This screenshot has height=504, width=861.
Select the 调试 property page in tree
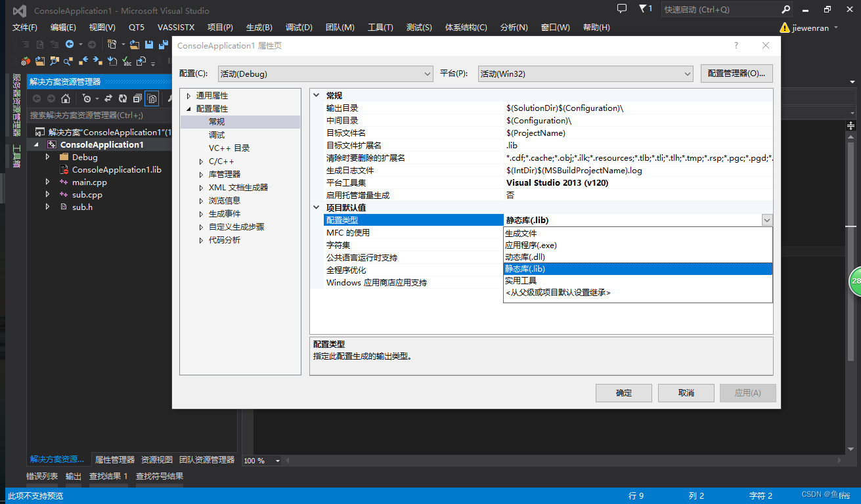click(217, 135)
